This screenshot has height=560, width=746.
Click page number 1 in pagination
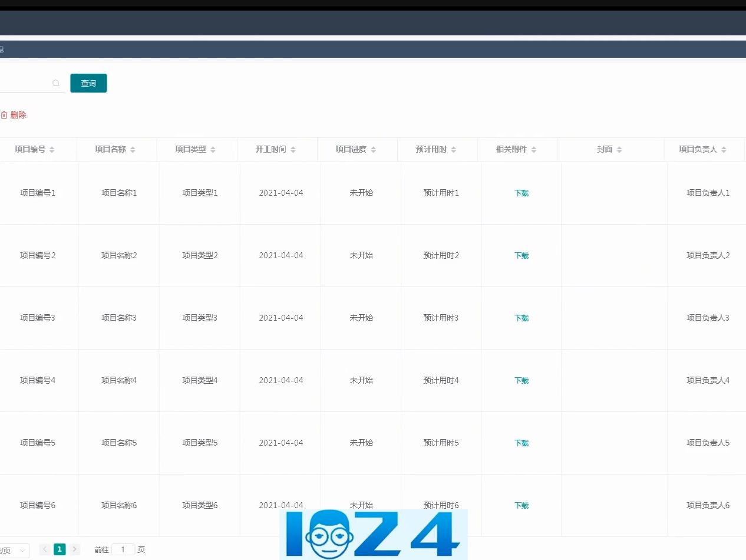60,549
